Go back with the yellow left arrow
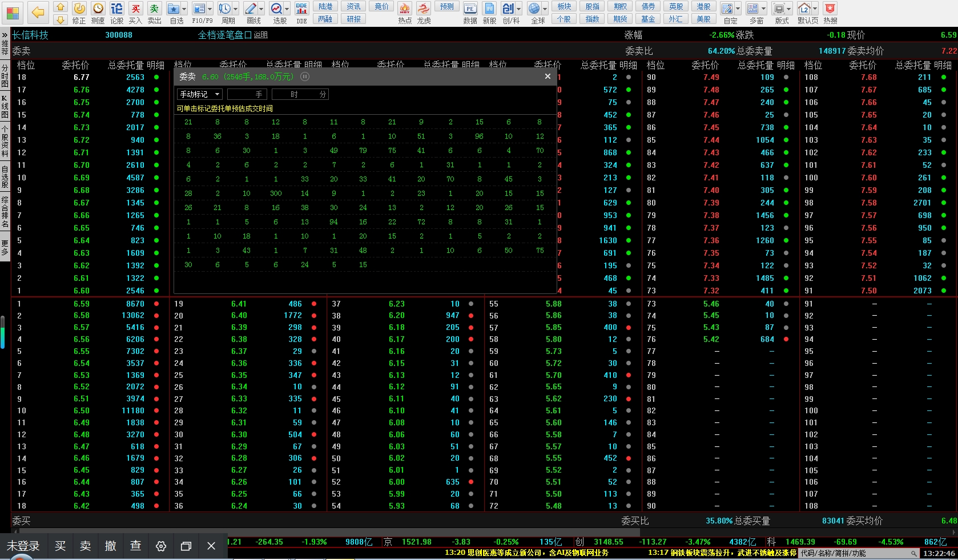Image resolution: width=958 pixels, height=560 pixels. [x=38, y=12]
